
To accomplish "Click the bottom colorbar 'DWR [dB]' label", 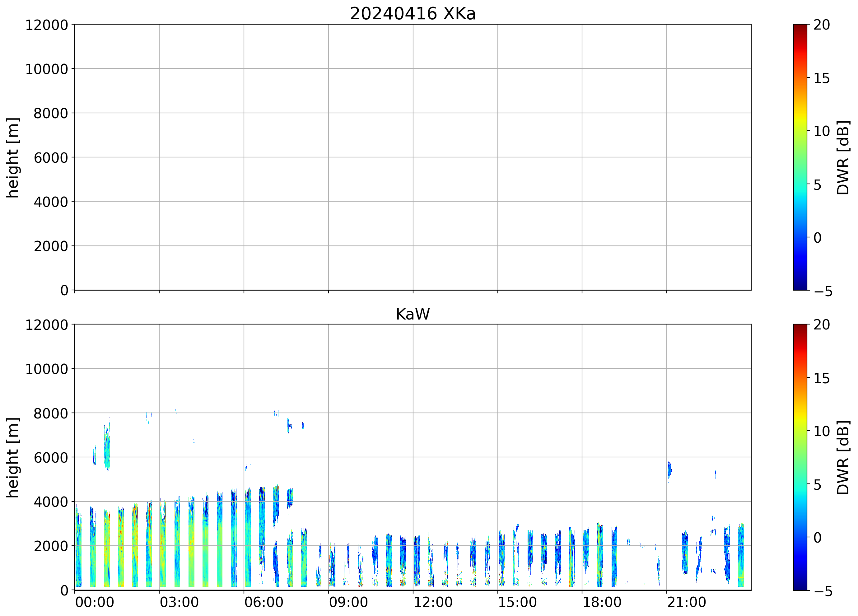I will 843,457.
